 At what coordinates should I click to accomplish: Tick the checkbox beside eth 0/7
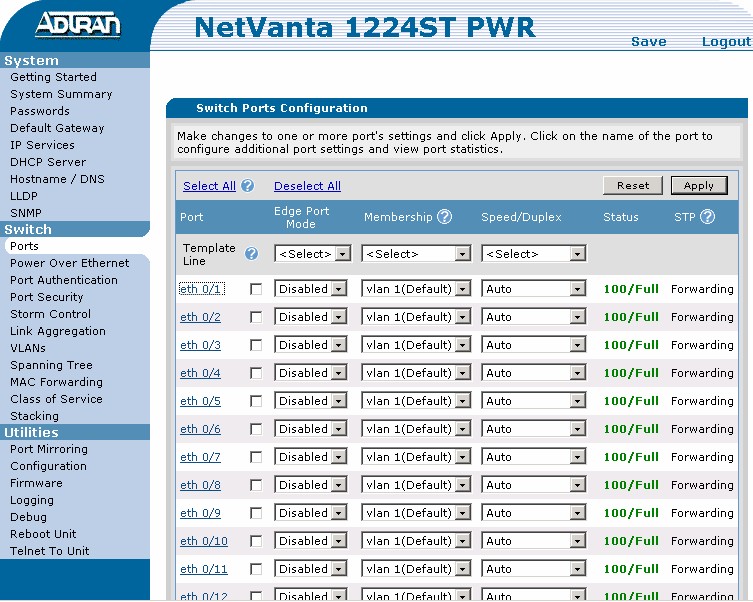pos(256,457)
